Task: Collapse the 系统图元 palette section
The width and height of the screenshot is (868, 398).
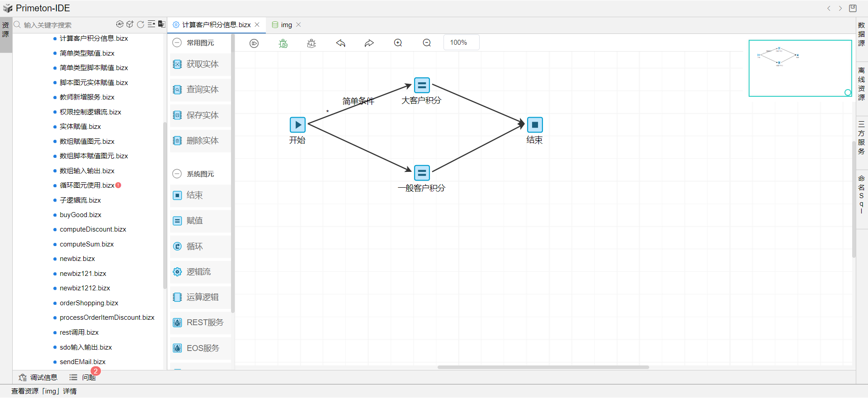Action: [177, 174]
